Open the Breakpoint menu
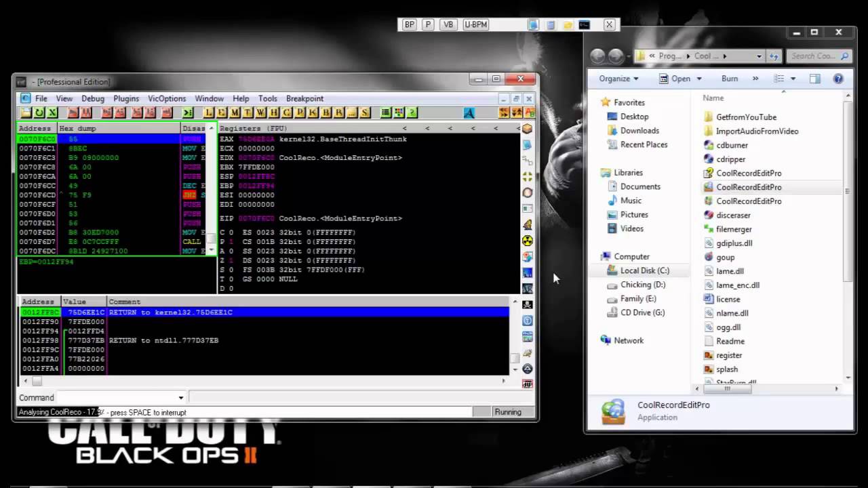The height and width of the screenshot is (488, 868). (x=304, y=98)
